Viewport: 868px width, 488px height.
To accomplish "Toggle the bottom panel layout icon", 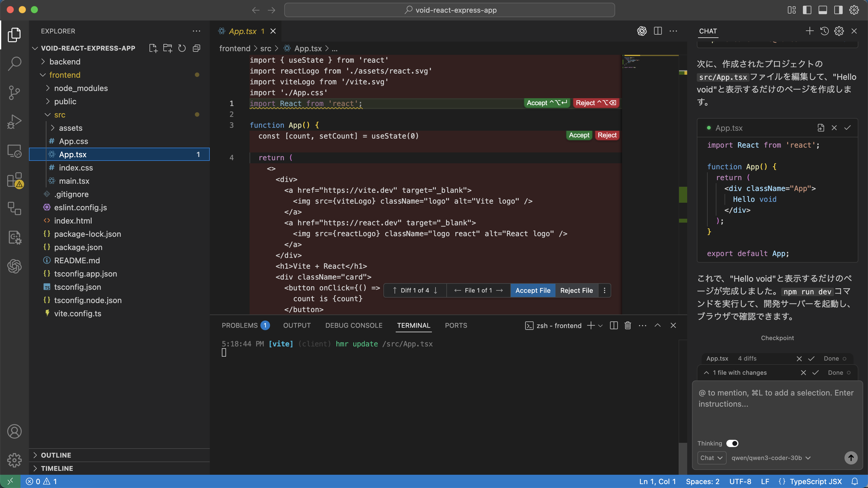I will (x=822, y=10).
